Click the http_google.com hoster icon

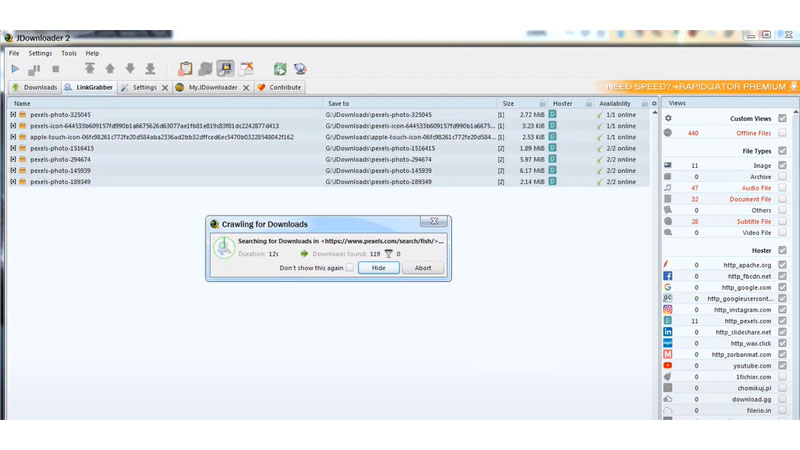(x=667, y=287)
